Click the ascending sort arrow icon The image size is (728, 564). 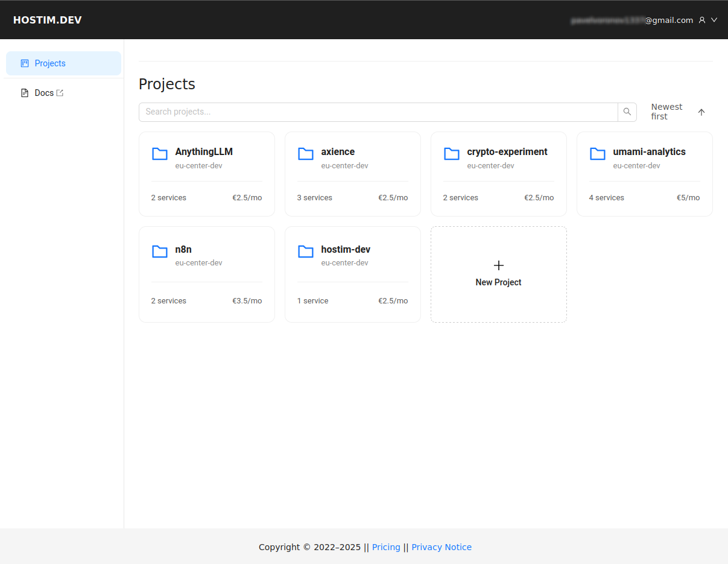click(701, 112)
